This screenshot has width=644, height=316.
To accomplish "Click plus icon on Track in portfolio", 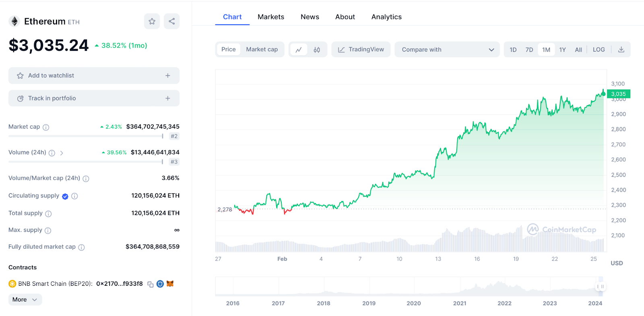I will pyautogui.click(x=168, y=98).
